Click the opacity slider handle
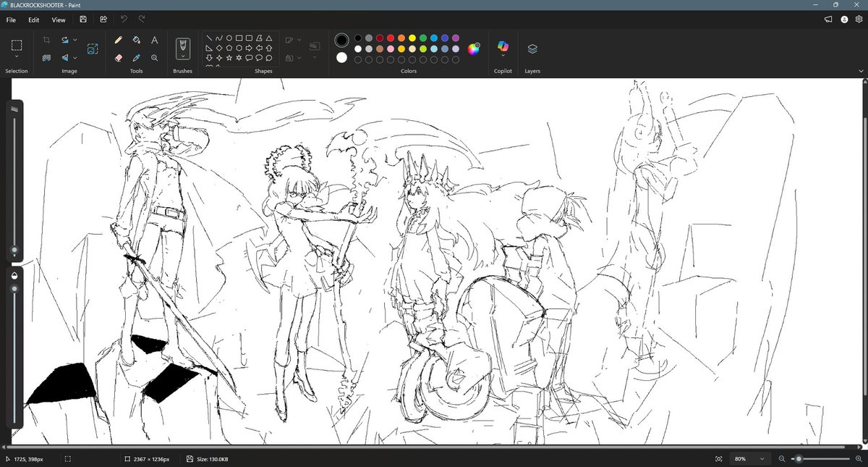Viewport: 868px width, 467px height. point(14,288)
